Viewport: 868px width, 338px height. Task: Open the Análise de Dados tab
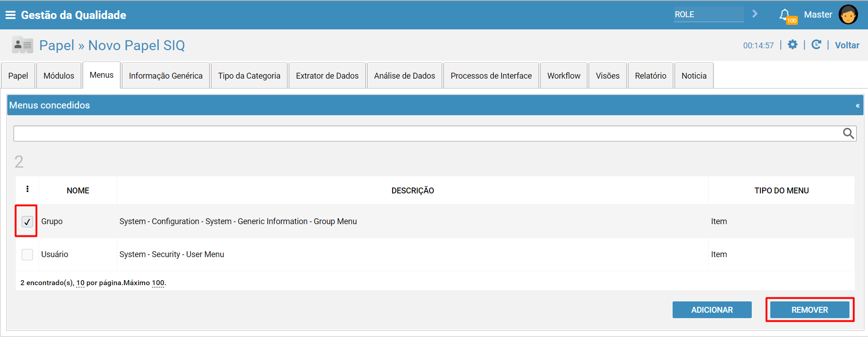pos(404,75)
